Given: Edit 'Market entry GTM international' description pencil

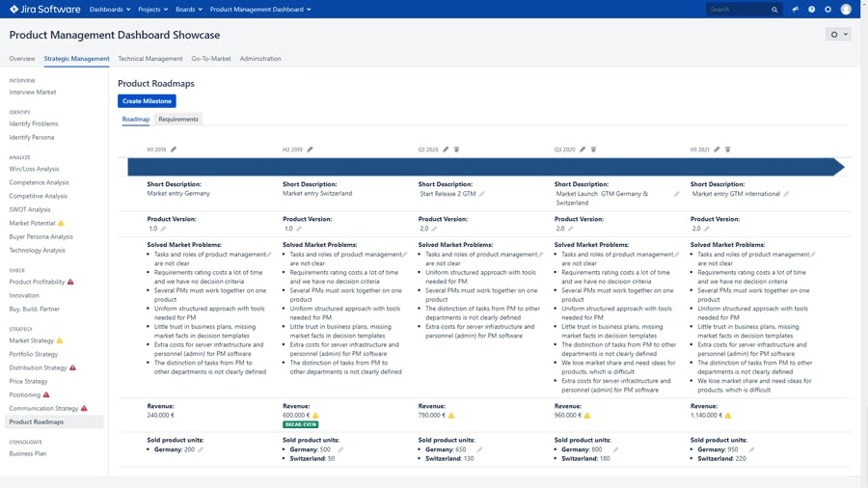Looking at the screenshot, I should [x=786, y=194].
